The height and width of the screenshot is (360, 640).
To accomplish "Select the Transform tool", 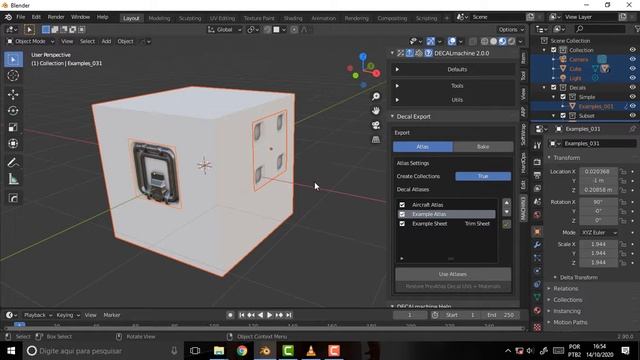I will coord(13,144).
